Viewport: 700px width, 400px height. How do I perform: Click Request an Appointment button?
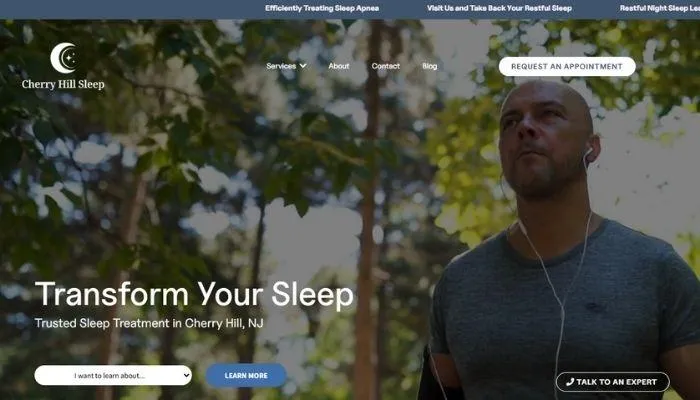click(567, 67)
